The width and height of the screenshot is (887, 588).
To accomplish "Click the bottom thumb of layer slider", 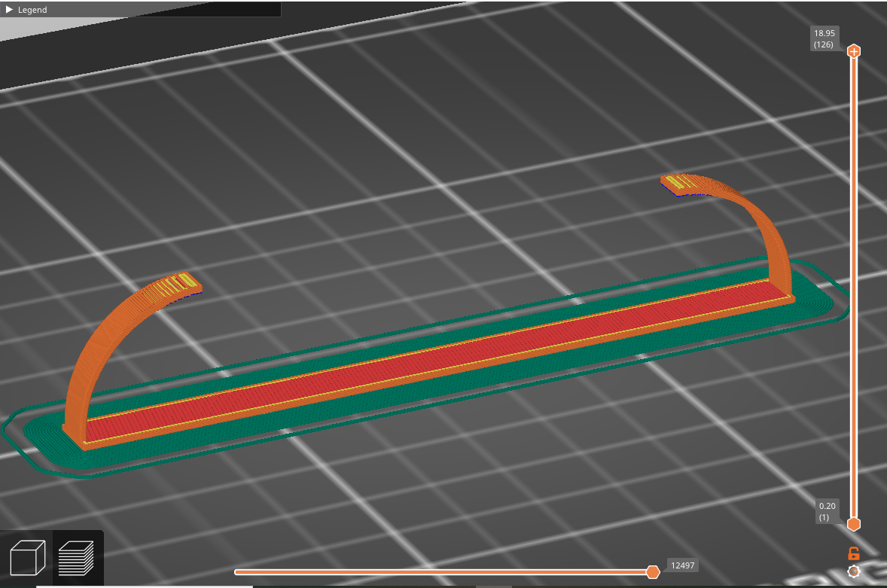I will tap(853, 524).
